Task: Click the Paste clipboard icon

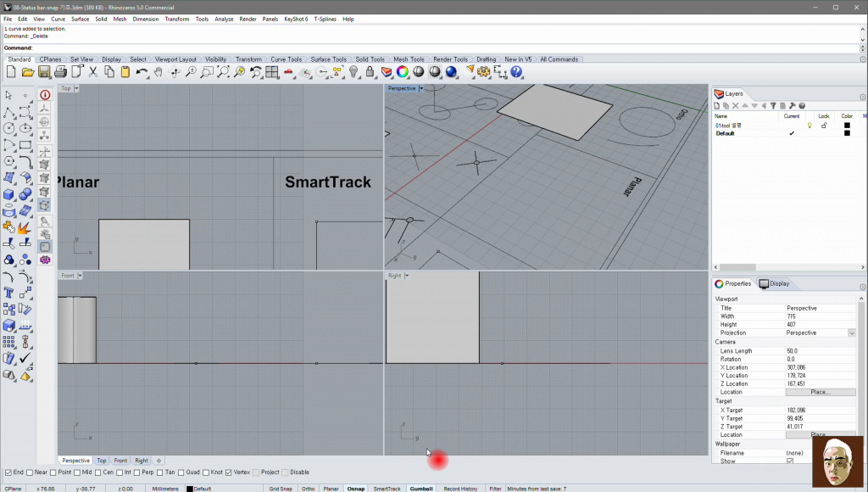Action: [x=125, y=72]
